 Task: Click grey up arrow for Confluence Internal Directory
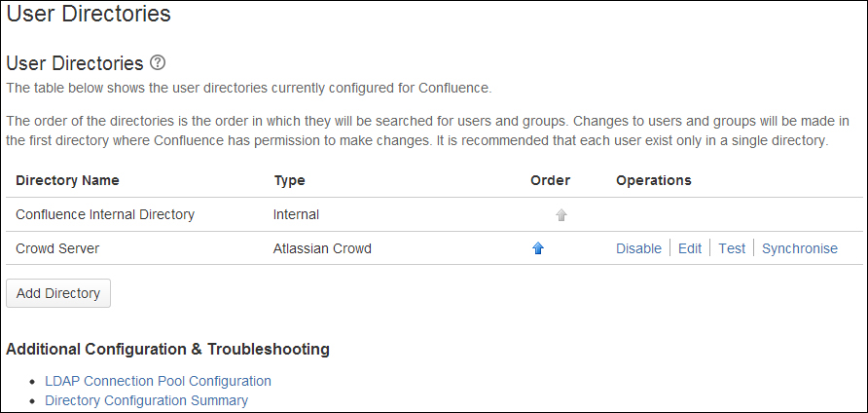(x=561, y=215)
